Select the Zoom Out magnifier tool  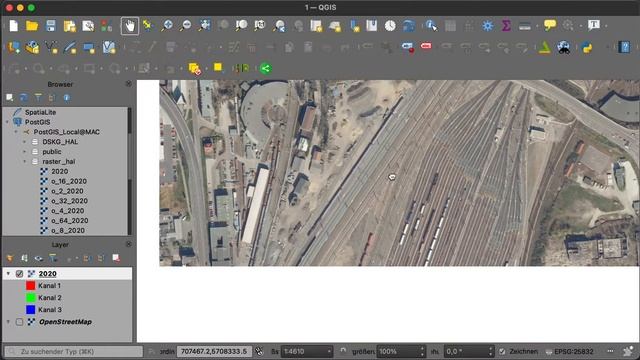pyautogui.click(x=186, y=26)
